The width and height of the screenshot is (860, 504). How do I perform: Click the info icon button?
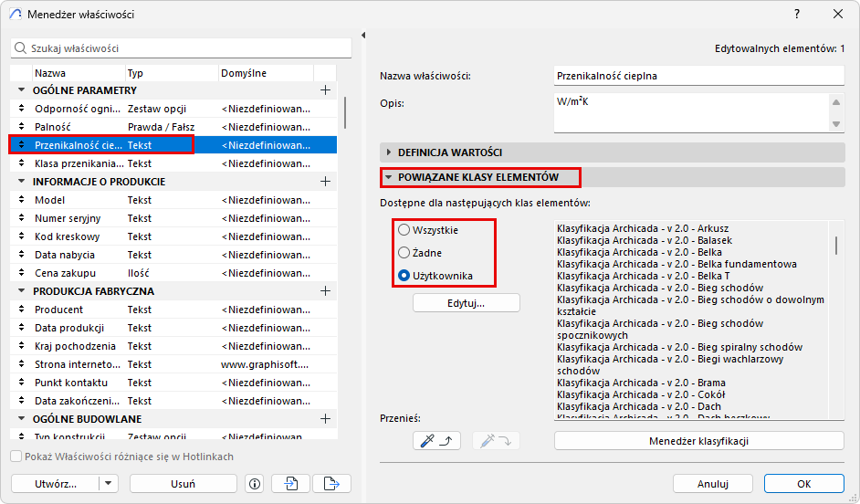tap(255, 484)
